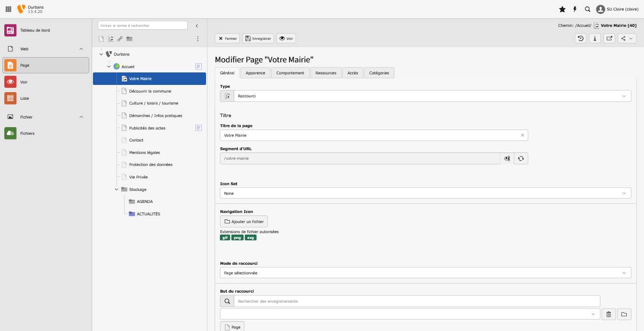
Task: Select Découvrir la commune in page tree
Action: (x=150, y=91)
